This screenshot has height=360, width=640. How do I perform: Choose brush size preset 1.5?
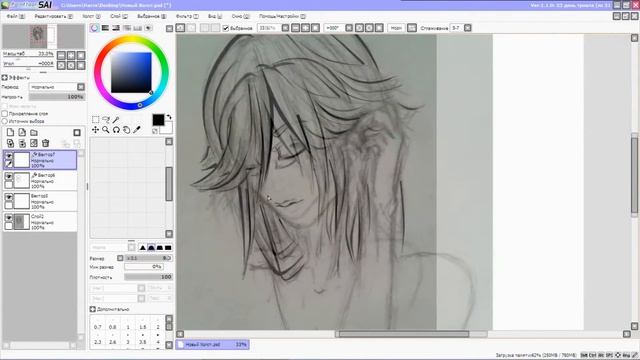tap(142, 327)
